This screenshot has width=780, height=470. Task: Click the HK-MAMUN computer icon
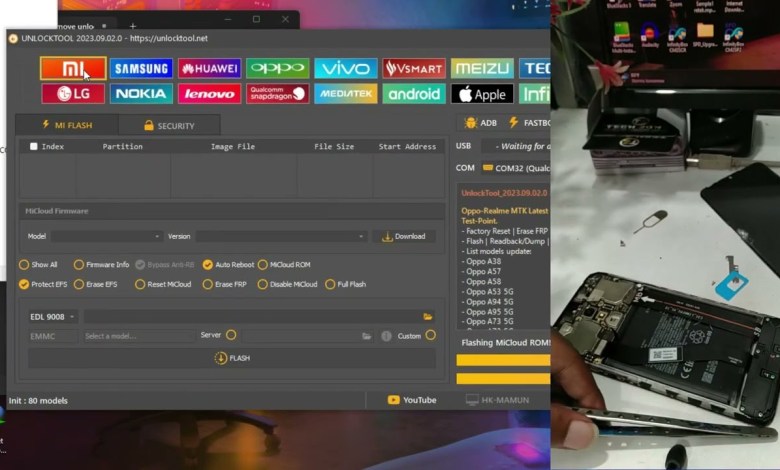point(472,400)
